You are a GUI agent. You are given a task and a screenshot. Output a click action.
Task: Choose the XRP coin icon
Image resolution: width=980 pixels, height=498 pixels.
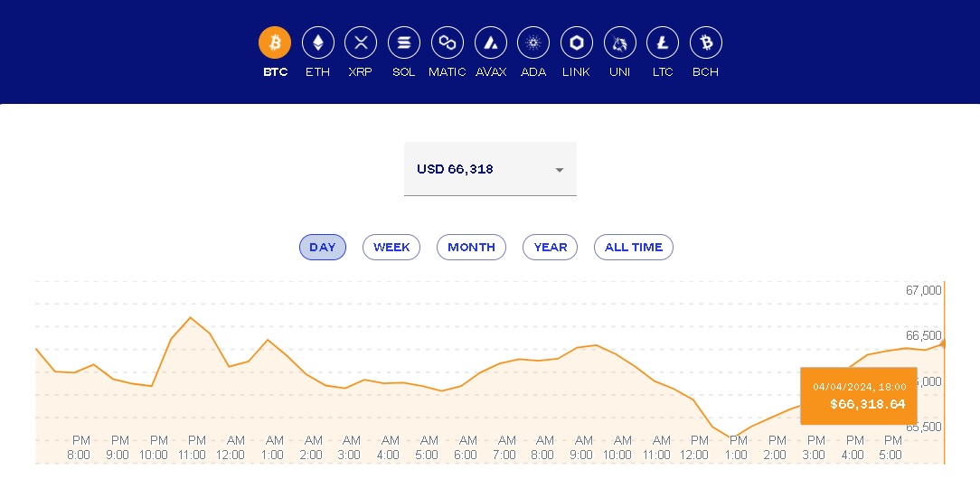[361, 42]
